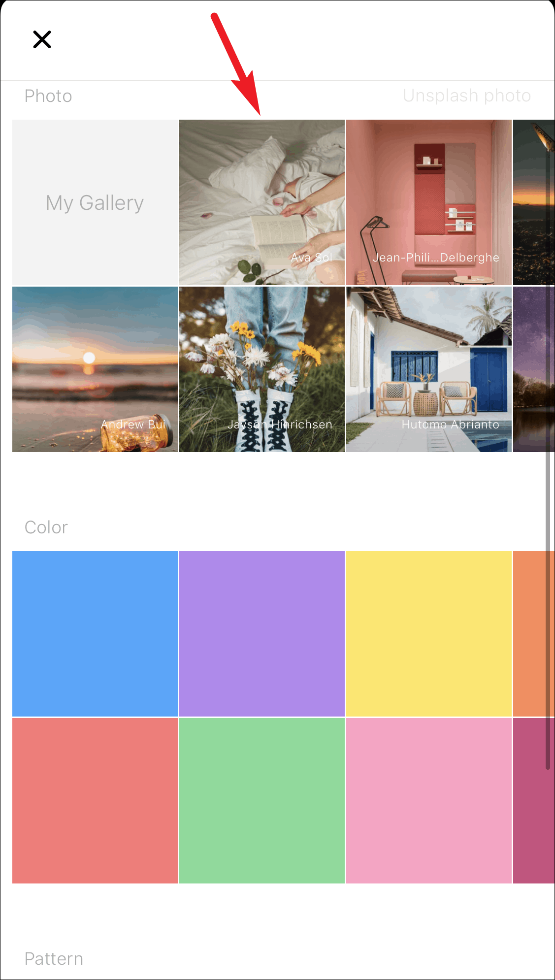Select the partially visible night city photo
Viewport: 555px width, 980px height.
pyautogui.click(x=534, y=202)
